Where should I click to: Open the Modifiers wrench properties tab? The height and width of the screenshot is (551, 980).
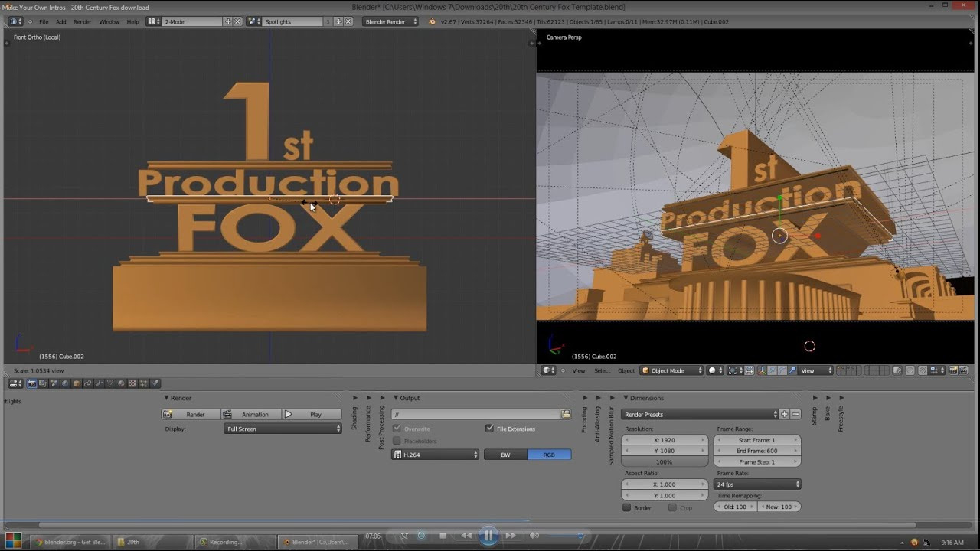(99, 383)
